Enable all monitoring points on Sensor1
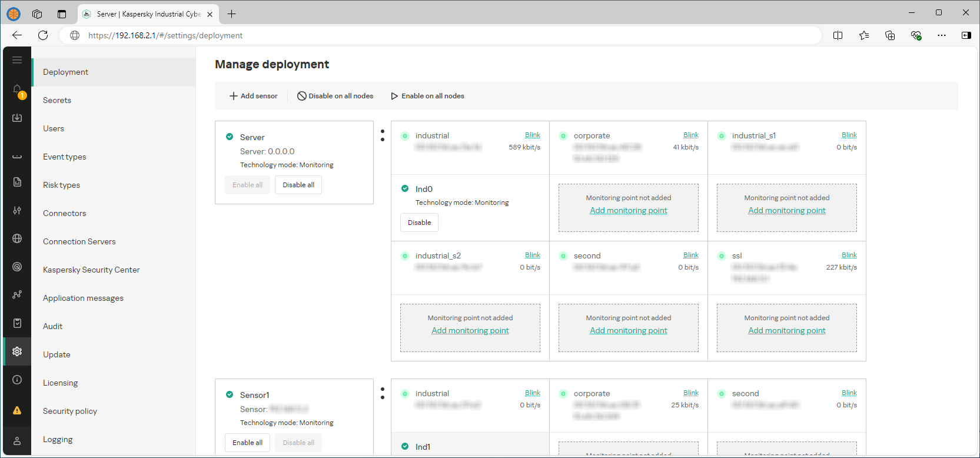This screenshot has width=980, height=458. [x=247, y=443]
